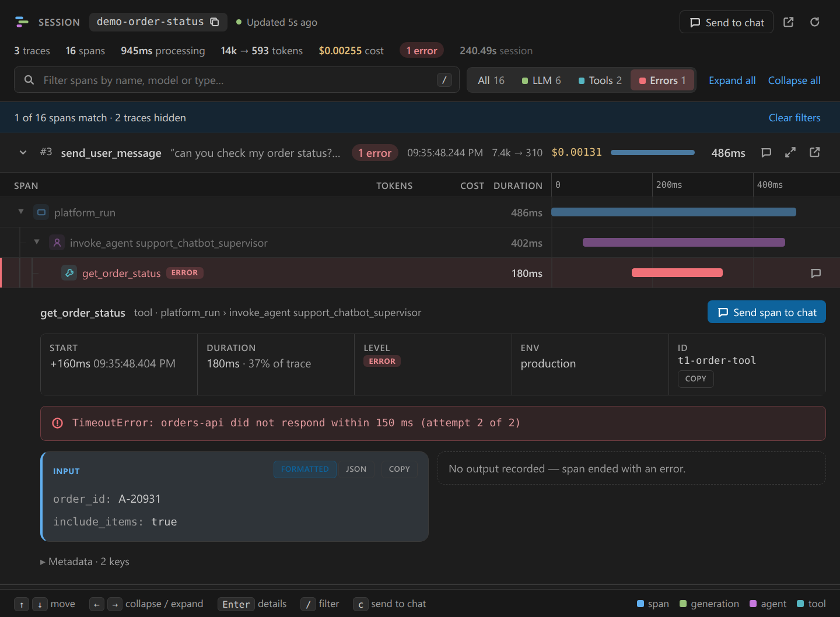The width and height of the screenshot is (840, 617).
Task: Comment on the get_order_status span row
Action: [x=816, y=273]
